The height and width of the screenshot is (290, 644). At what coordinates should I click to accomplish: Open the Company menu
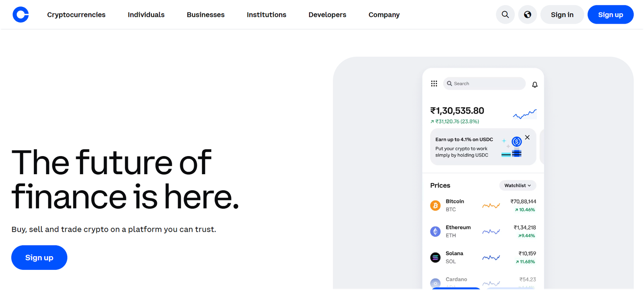(x=384, y=14)
